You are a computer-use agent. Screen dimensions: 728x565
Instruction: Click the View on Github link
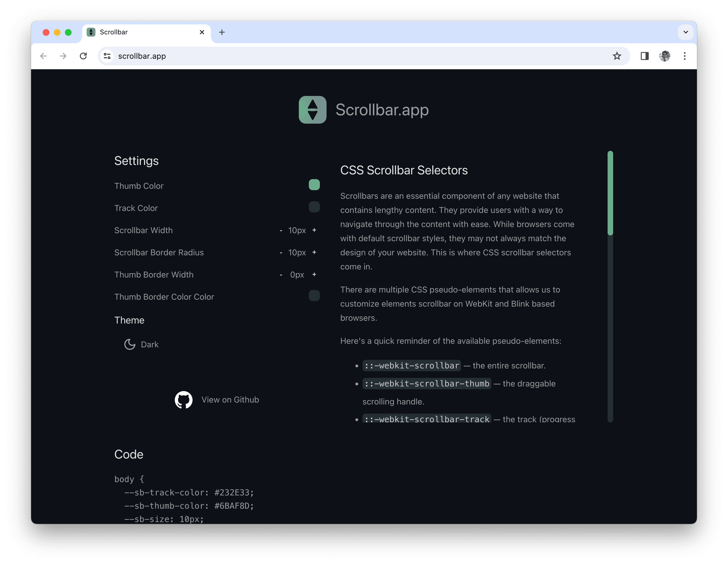click(230, 399)
